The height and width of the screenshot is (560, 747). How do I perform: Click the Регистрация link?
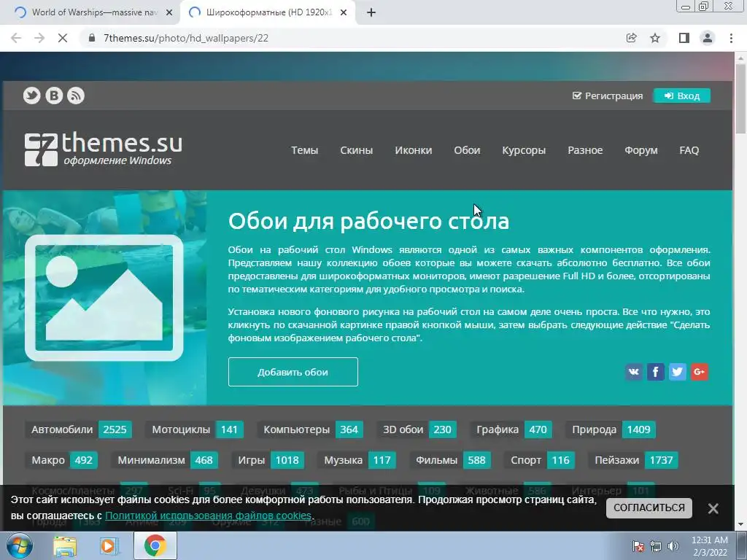pos(608,96)
